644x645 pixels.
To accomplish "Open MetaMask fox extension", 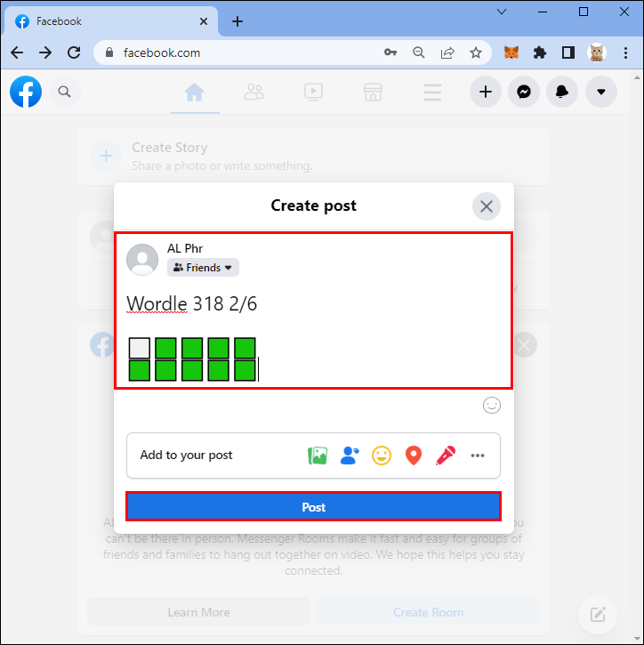I will pos(511,52).
